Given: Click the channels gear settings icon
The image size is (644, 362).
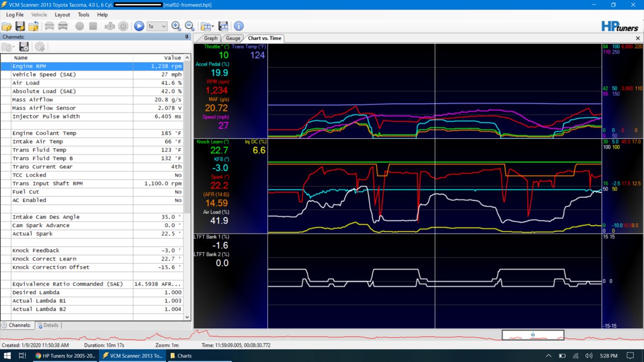Looking at the screenshot, I should tap(40, 47).
